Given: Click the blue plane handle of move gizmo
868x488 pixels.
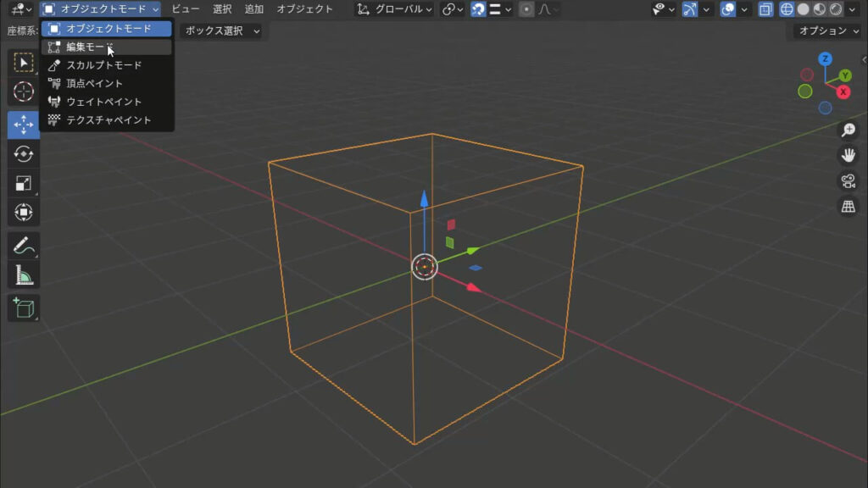Looking at the screenshot, I should pyautogui.click(x=475, y=268).
